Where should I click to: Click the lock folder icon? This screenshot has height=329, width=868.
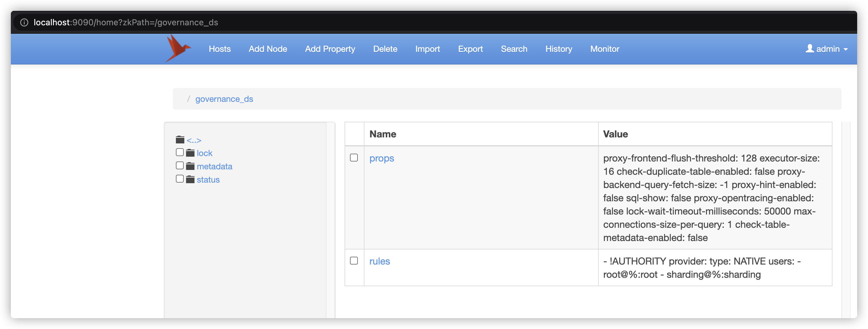(x=190, y=153)
